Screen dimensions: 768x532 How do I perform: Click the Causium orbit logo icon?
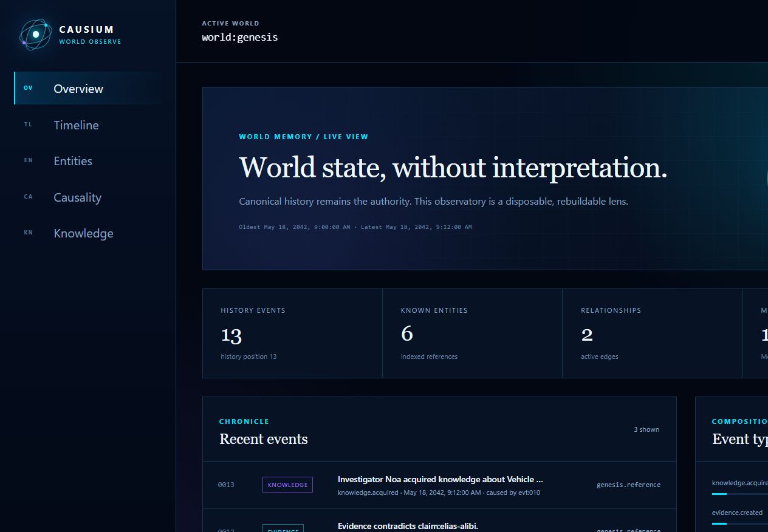click(36, 35)
